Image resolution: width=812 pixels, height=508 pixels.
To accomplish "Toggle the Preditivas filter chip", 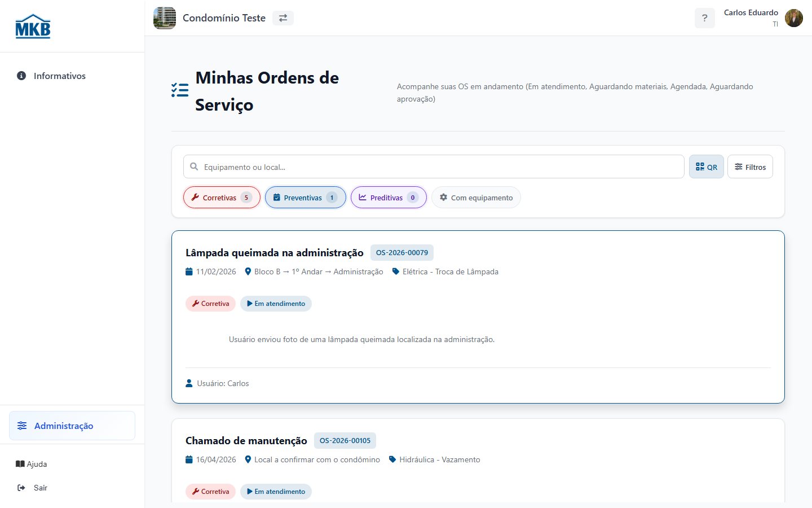I will pos(389,198).
